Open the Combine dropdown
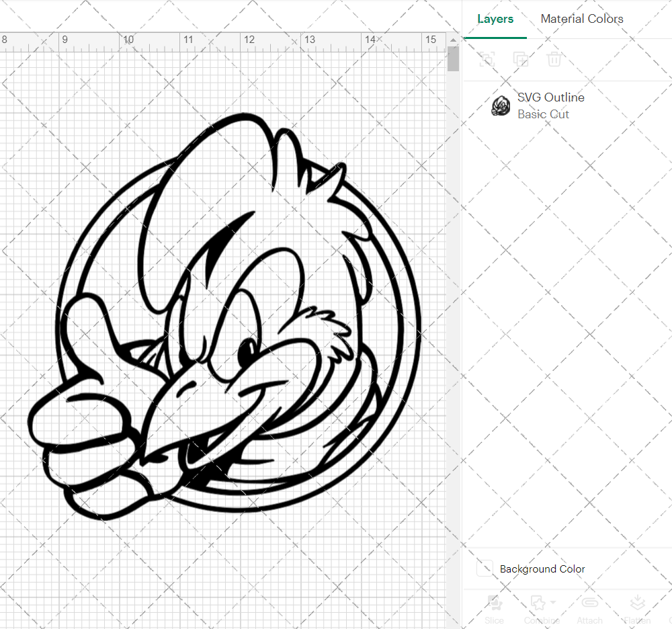Viewport: 672px width, 629px height. click(x=542, y=610)
